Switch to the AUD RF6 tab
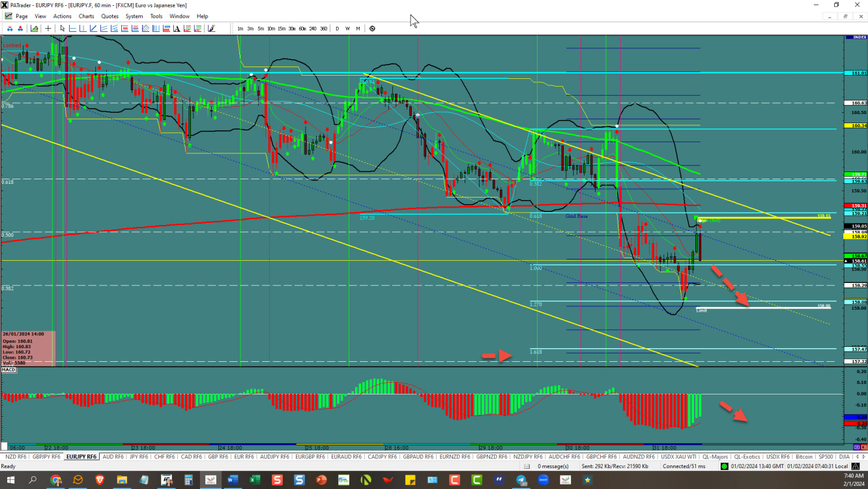868x489 pixels. (x=113, y=456)
